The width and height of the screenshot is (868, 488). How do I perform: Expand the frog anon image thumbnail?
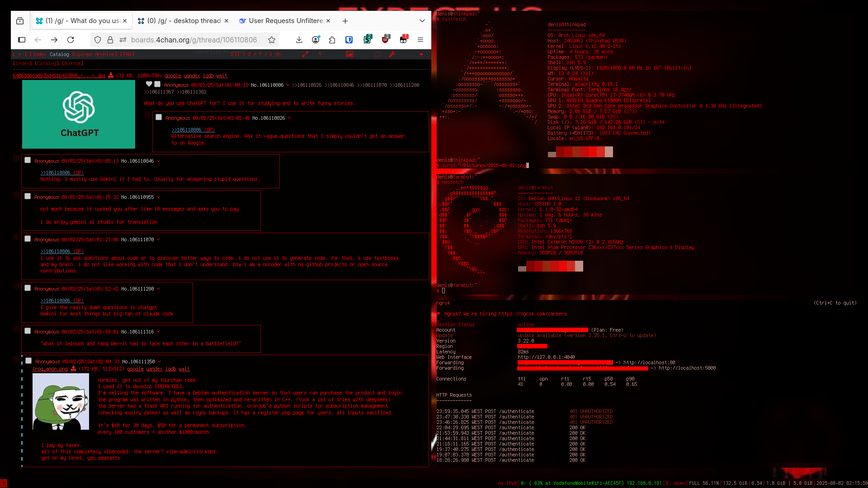pyautogui.click(x=61, y=401)
